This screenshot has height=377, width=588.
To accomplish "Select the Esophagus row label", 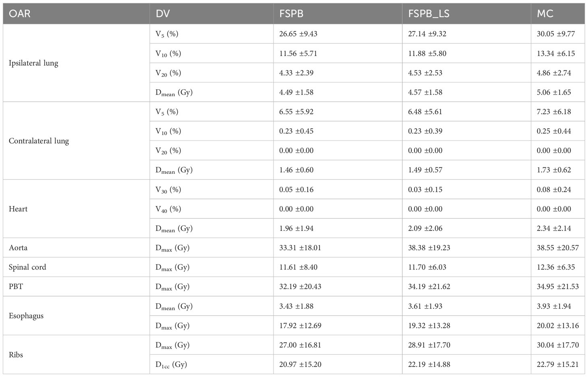I will [x=26, y=316].
